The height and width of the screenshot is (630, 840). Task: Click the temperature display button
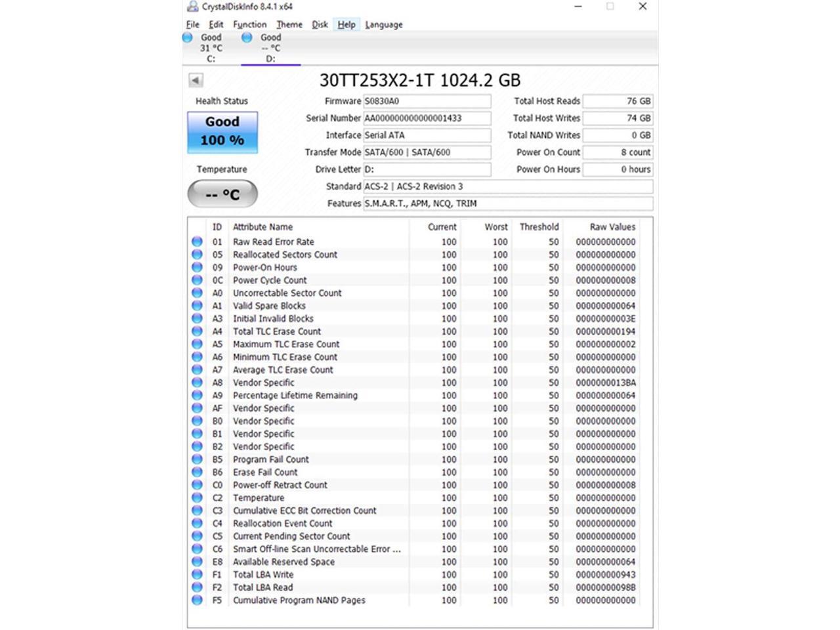222,194
